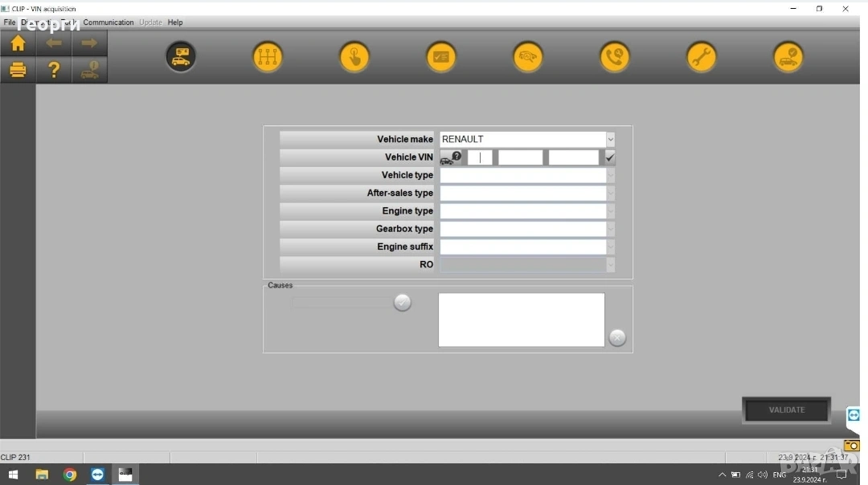Screen dimensions: 868x485
Task: Click the back arrow navigation icon
Action: 54,43
